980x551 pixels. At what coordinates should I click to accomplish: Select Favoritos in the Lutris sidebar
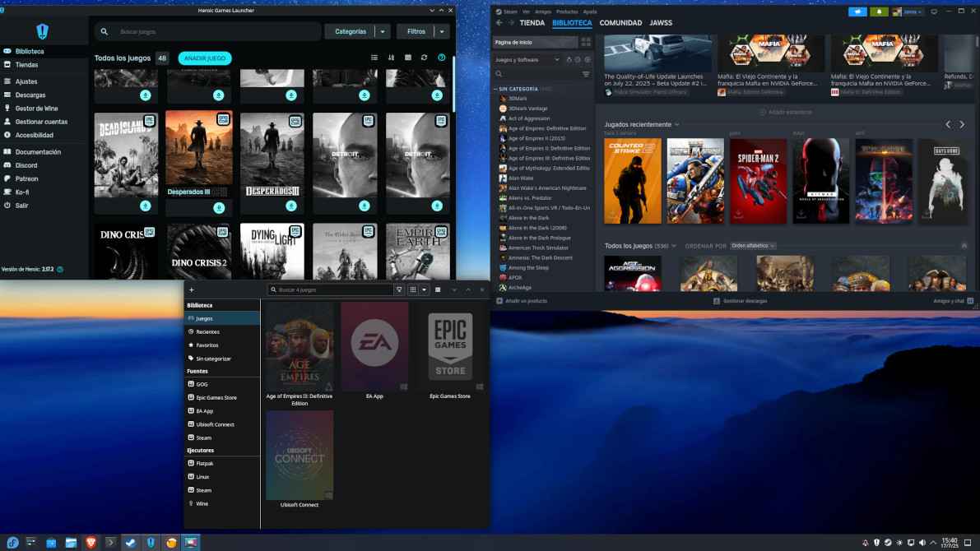(x=222, y=345)
